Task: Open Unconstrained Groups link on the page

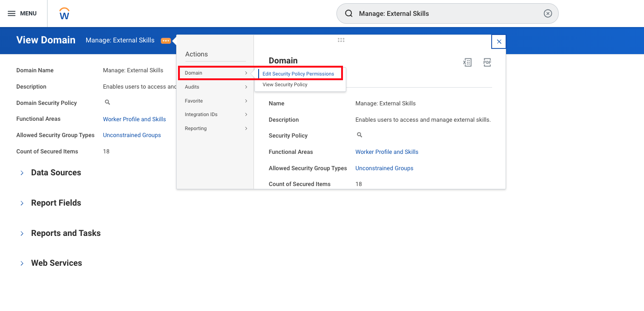Action: (x=132, y=135)
